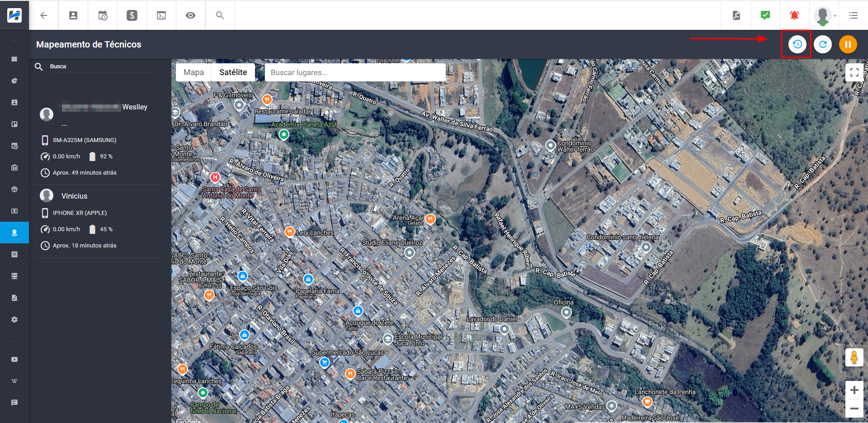Viewport: 868px width, 423px height.
Task: Switch map to Mapa view
Action: [x=193, y=72]
